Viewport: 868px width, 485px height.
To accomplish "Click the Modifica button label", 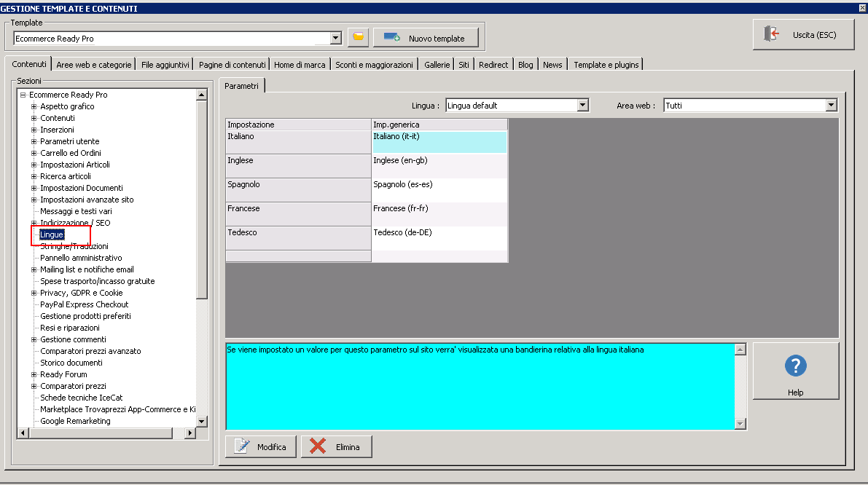I will tap(271, 447).
